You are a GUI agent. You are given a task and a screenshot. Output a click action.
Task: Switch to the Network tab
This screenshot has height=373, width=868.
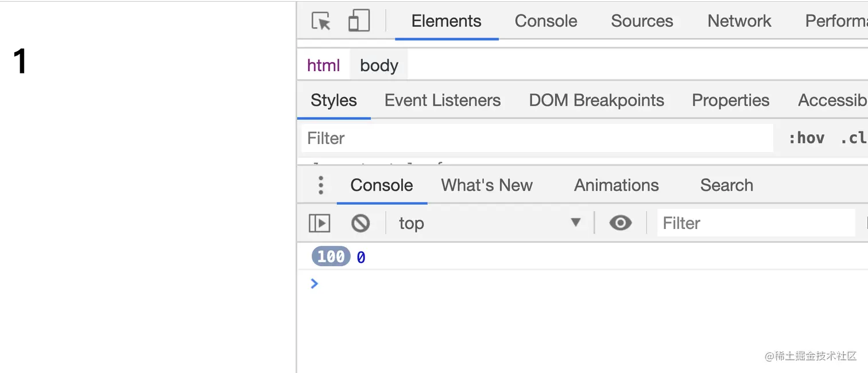coord(739,21)
